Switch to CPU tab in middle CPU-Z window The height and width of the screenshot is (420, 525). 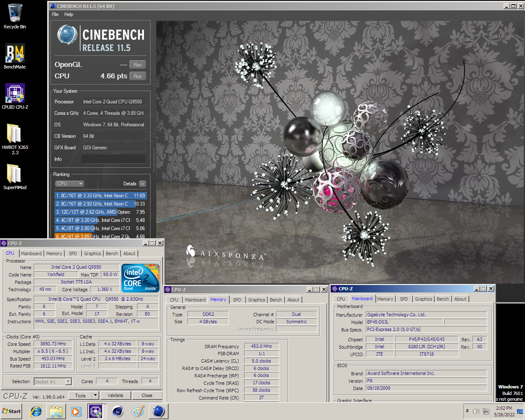(174, 300)
